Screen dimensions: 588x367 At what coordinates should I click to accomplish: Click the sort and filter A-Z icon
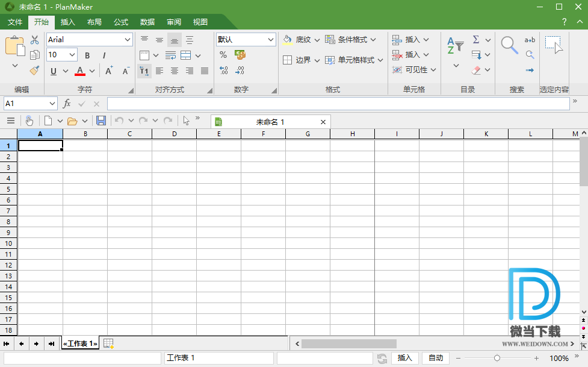point(456,45)
